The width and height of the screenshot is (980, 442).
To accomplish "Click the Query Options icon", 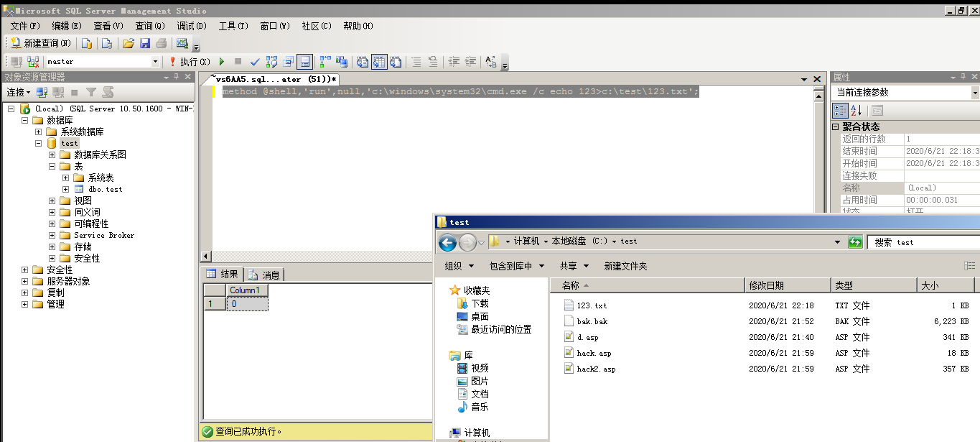I will (288, 62).
